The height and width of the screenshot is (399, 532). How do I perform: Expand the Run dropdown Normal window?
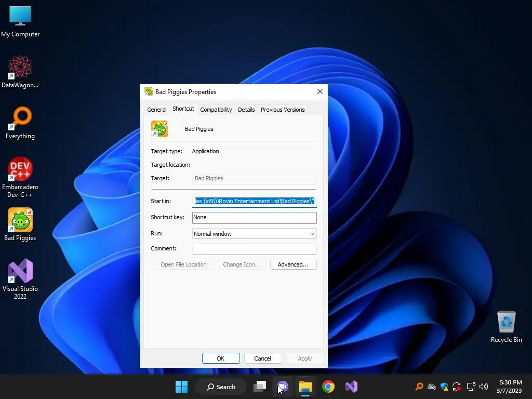click(x=255, y=234)
